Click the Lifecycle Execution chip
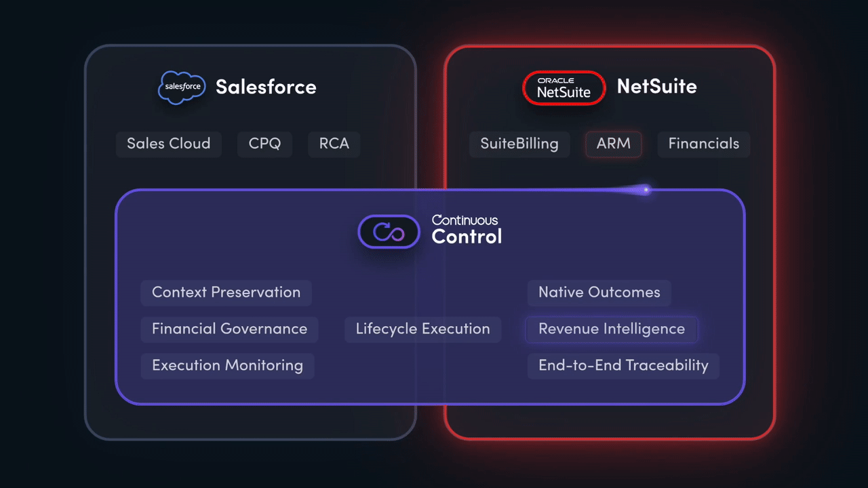868x488 pixels. (422, 329)
